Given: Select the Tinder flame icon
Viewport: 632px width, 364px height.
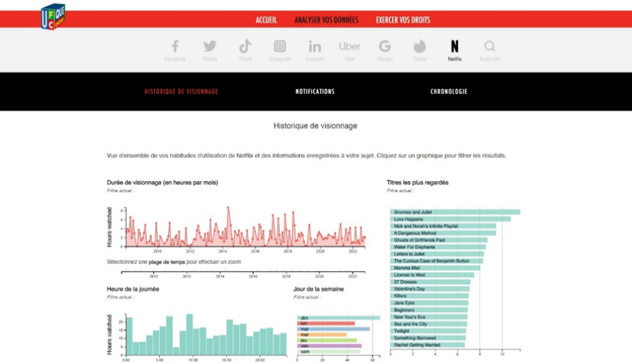Looking at the screenshot, I should pyautogui.click(x=419, y=47).
